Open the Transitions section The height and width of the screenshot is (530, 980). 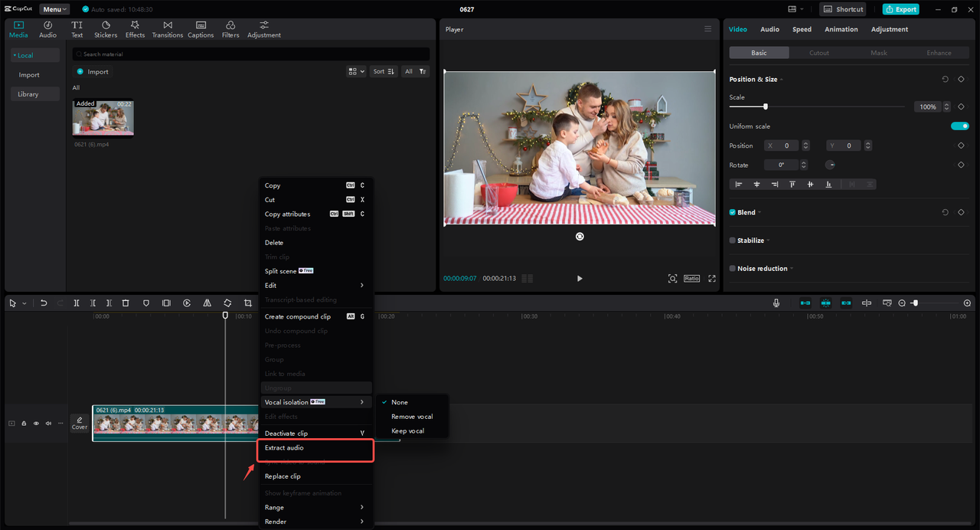pyautogui.click(x=168, y=29)
